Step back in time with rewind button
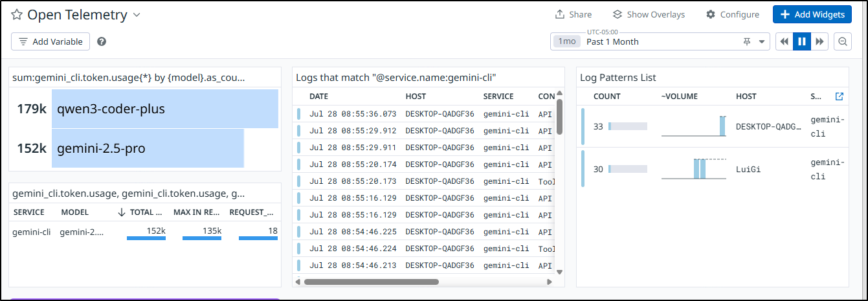This screenshot has width=868, height=301. [x=784, y=41]
